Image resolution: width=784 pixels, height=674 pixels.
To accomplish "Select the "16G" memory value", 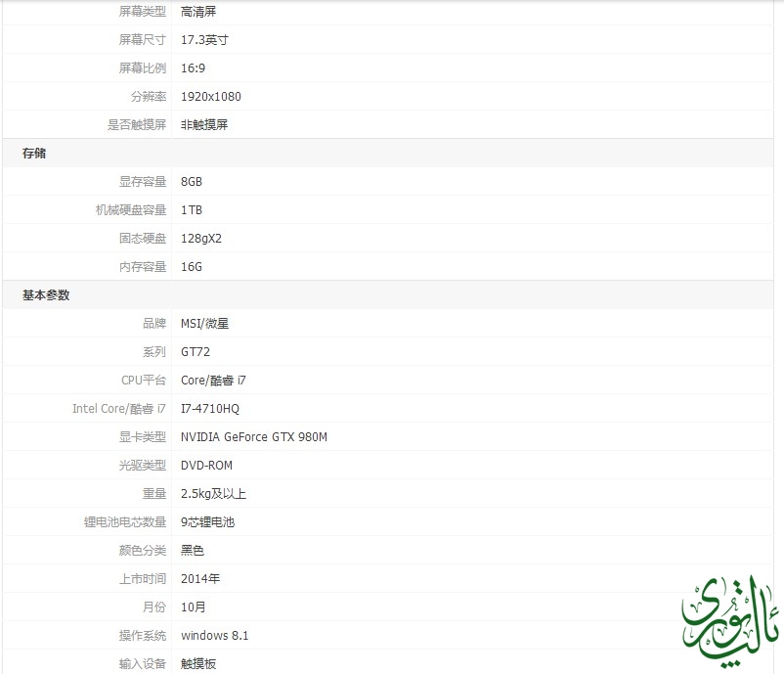I will pyautogui.click(x=192, y=267).
